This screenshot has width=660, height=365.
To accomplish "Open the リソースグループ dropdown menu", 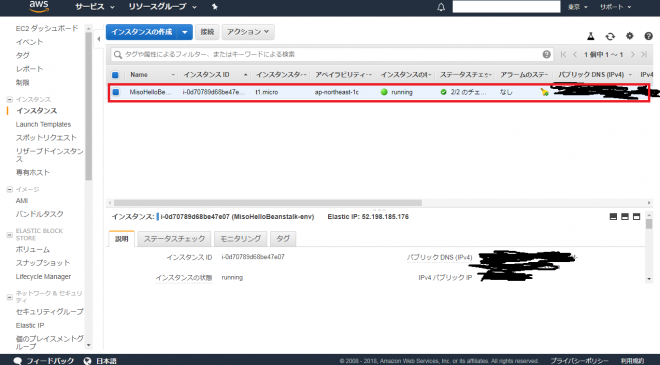I will [162, 7].
